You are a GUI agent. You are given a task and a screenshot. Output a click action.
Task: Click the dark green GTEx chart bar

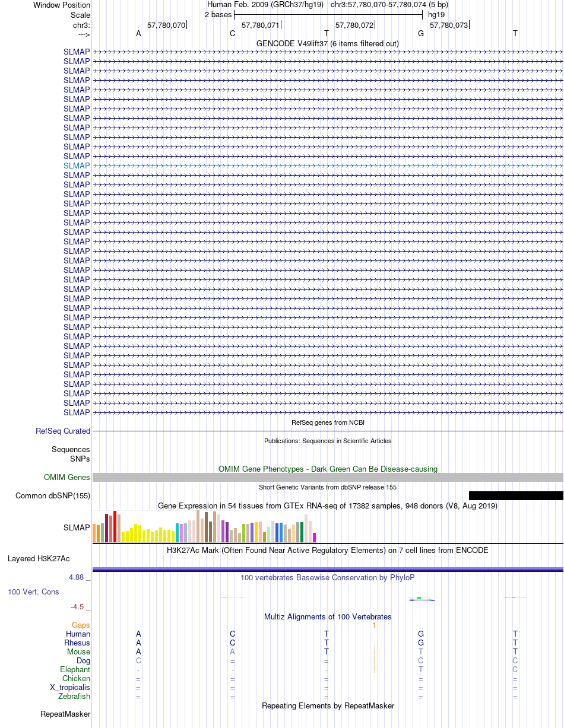tap(302, 532)
